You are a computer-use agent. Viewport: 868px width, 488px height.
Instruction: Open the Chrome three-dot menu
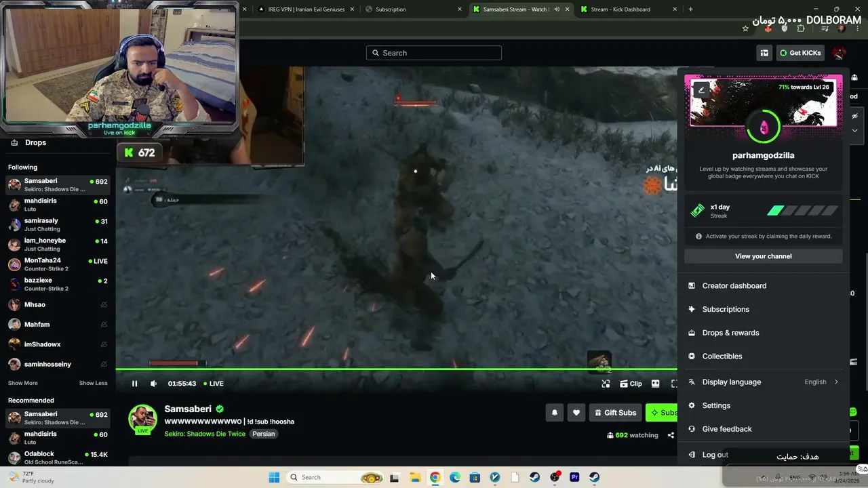(856, 28)
